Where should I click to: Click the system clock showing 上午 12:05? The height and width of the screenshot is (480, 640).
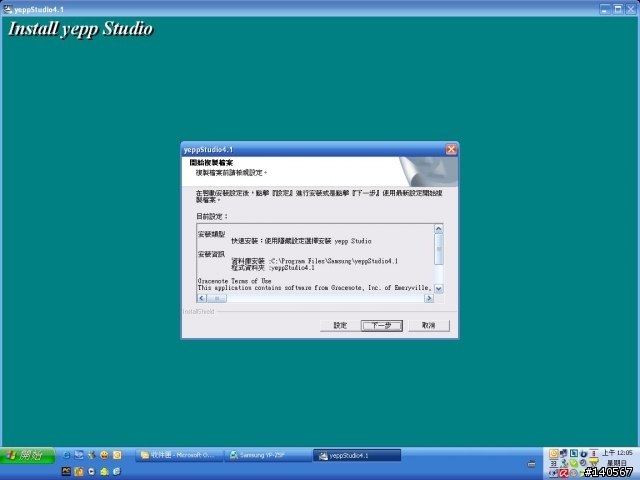click(x=617, y=453)
